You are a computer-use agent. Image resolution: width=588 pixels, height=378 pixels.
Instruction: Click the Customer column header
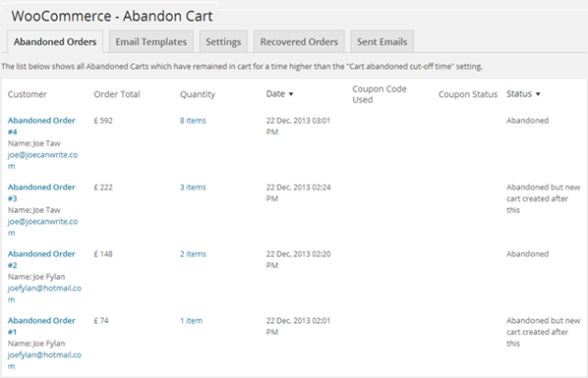[27, 94]
